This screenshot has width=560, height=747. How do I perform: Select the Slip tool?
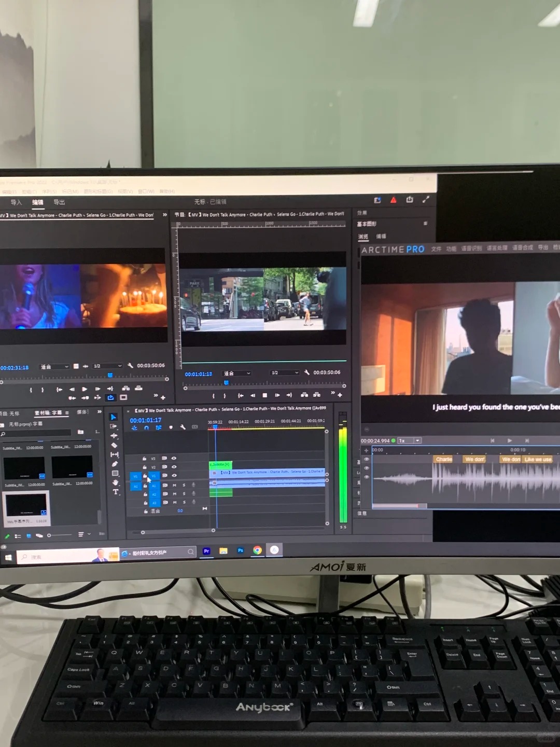115,454
